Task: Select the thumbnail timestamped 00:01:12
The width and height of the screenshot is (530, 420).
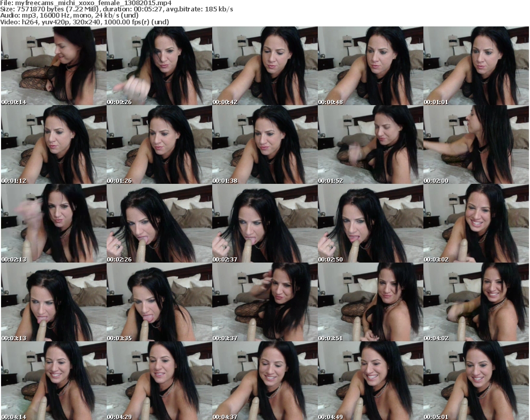Action: click(53, 144)
